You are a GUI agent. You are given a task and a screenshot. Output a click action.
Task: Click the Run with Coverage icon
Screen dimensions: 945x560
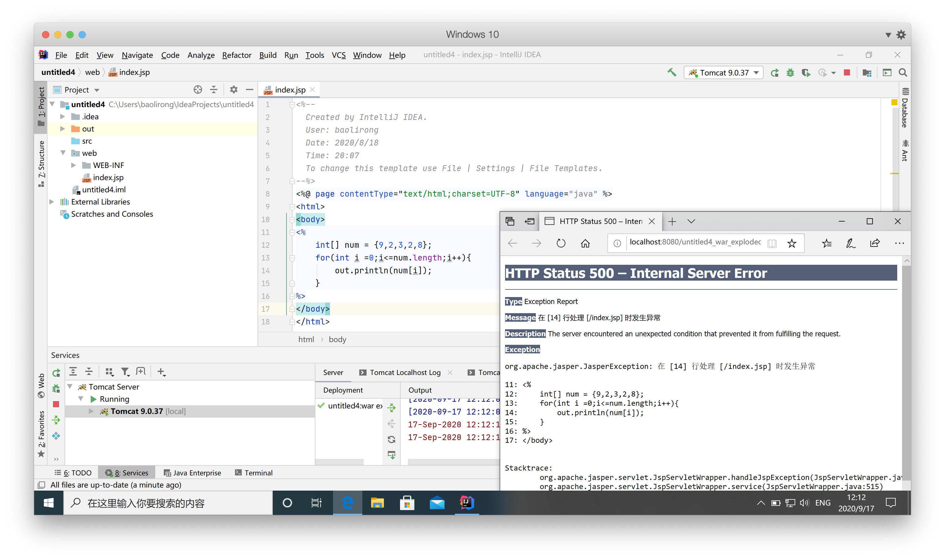(x=806, y=72)
